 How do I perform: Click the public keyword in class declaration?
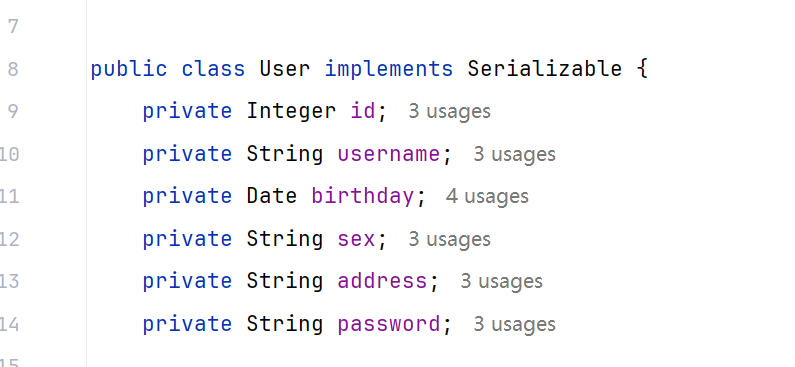click(129, 69)
